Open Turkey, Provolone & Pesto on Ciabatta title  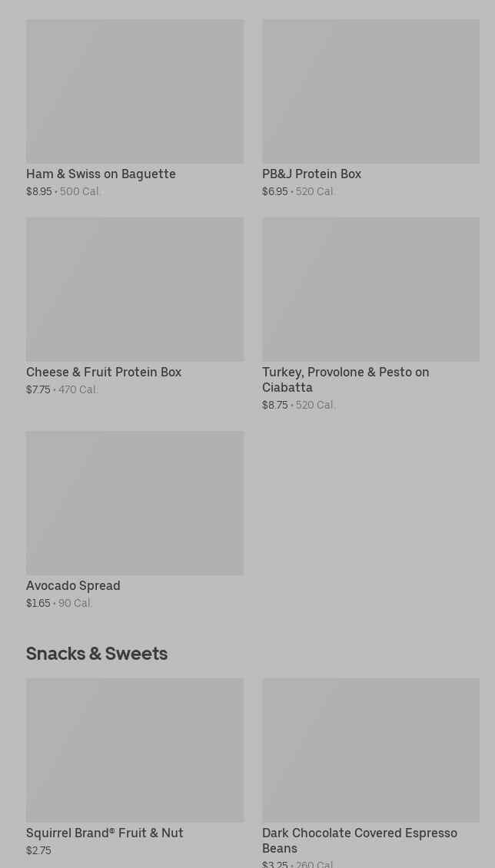tap(345, 380)
